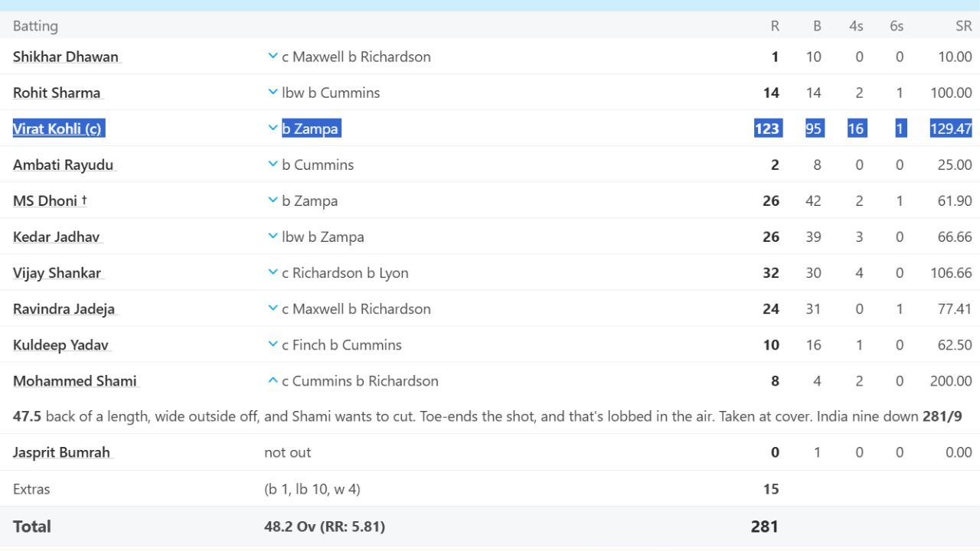The width and height of the screenshot is (980, 551).
Task: Click Virat Kohli (c) player link
Action: 57,129
